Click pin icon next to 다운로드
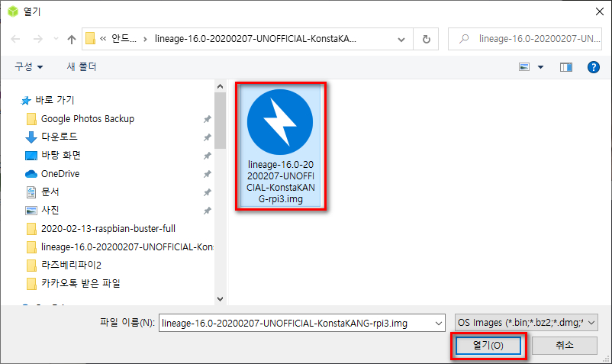The height and width of the screenshot is (364, 612). [x=208, y=137]
